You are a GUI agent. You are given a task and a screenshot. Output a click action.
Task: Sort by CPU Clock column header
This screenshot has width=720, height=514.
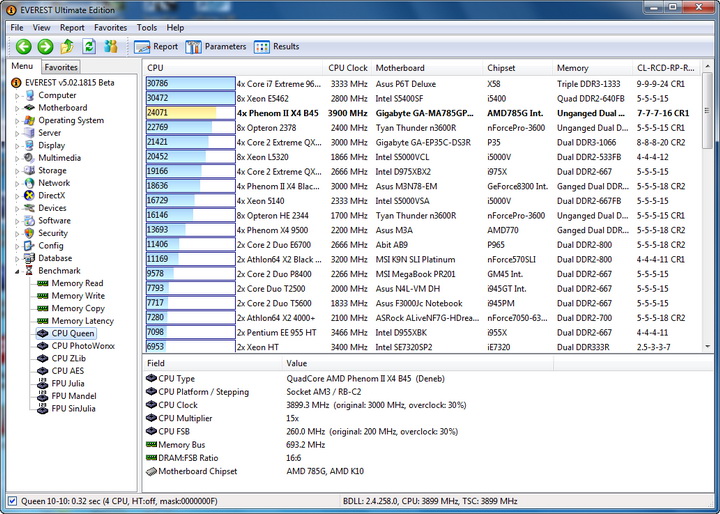tap(348, 68)
